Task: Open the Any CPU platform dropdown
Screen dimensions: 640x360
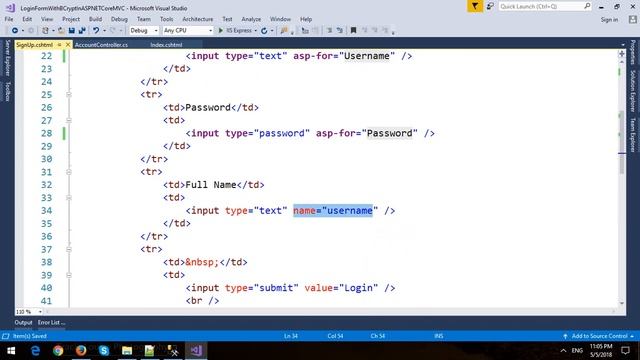Action: point(188,31)
